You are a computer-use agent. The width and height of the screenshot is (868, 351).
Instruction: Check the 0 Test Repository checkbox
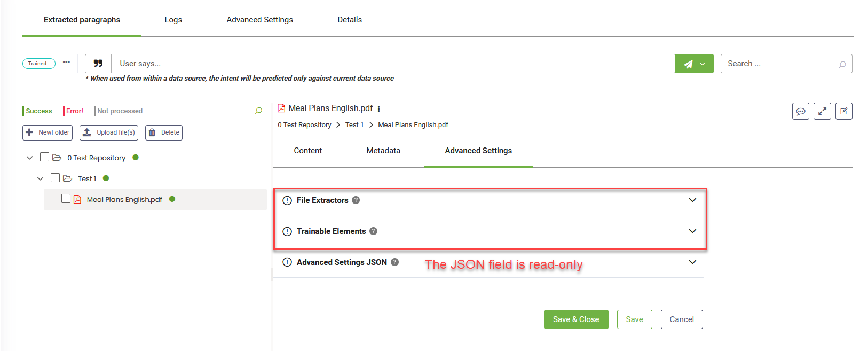point(45,157)
